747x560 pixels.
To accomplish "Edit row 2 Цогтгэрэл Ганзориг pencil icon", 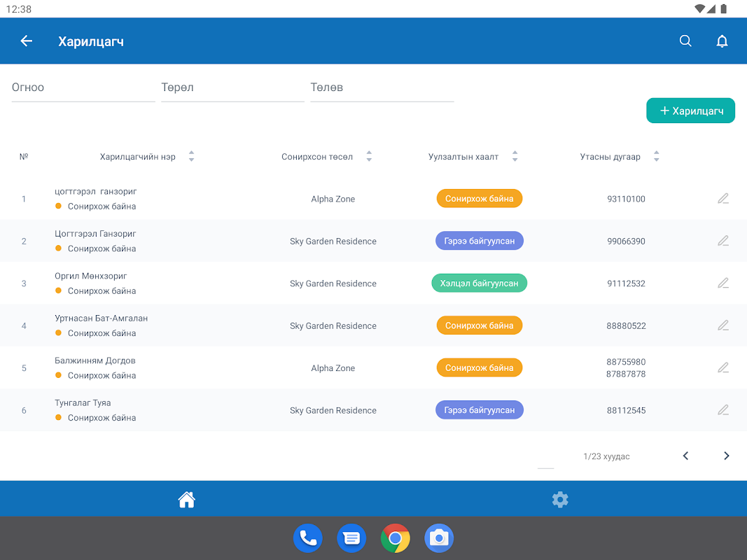I will tap(722, 241).
